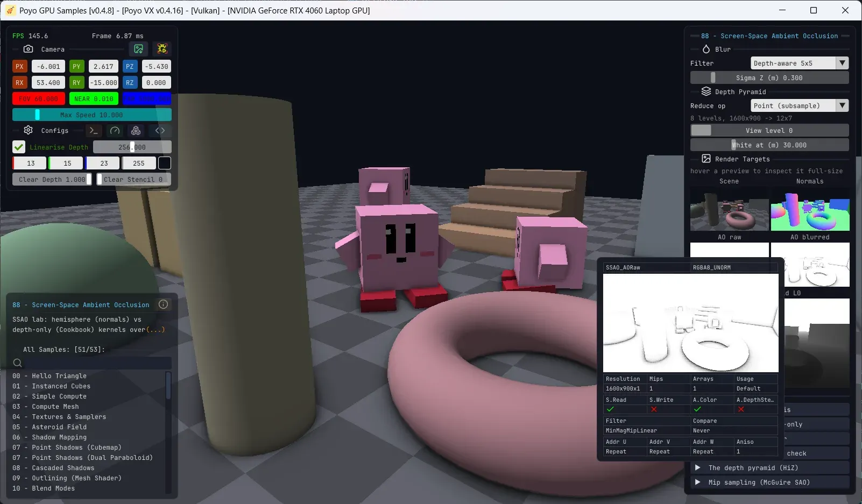The width and height of the screenshot is (862, 504).
Task: Adjust the View level slider
Action: pyautogui.click(x=769, y=130)
